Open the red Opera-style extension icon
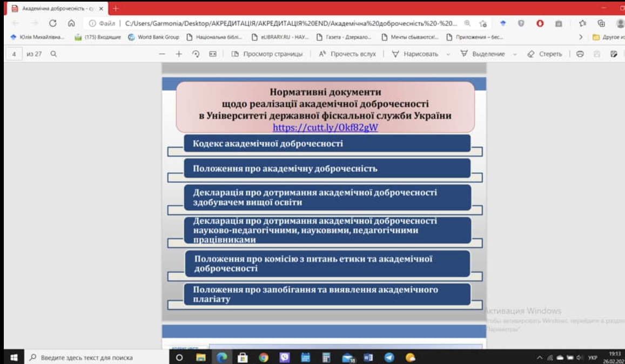The height and width of the screenshot is (364, 625). [540, 24]
